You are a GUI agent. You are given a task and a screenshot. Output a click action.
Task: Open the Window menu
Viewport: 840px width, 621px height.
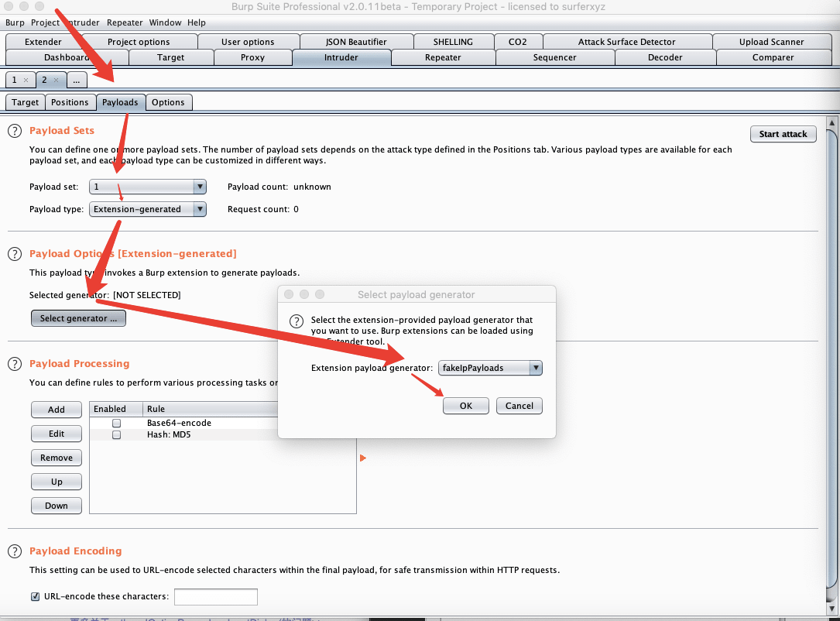click(165, 22)
